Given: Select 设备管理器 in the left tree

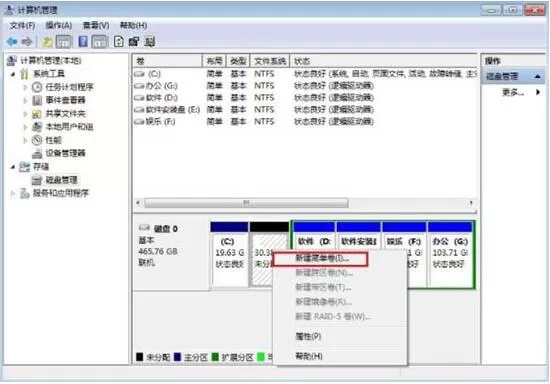Looking at the screenshot, I should point(65,153).
